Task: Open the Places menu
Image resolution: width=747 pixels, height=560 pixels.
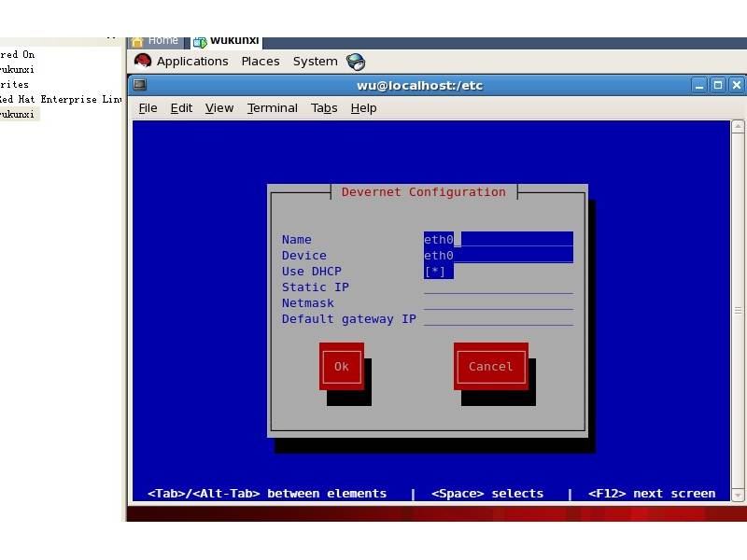Action: (x=261, y=62)
